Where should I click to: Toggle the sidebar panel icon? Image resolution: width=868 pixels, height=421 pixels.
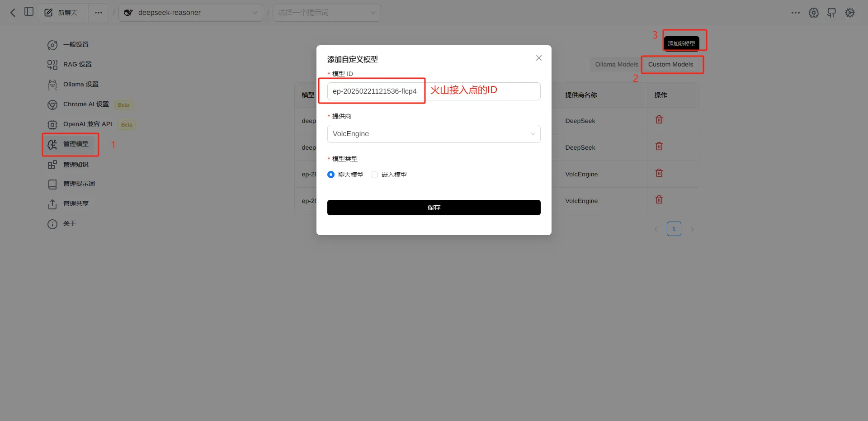click(x=29, y=12)
